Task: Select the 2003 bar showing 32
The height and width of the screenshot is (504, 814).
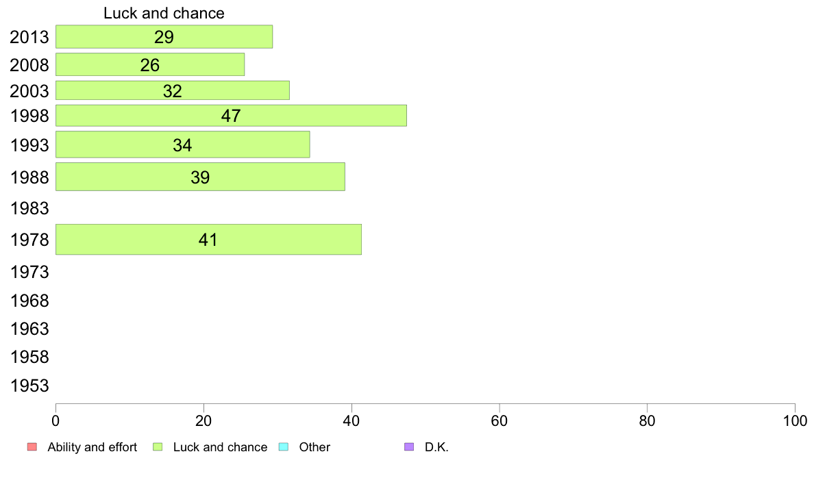Action: tap(173, 90)
